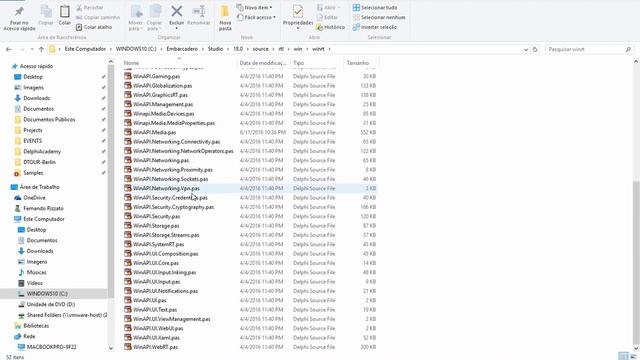Select the DTOUR-Berlin folder
This screenshot has width=640, height=360.
click(35, 162)
